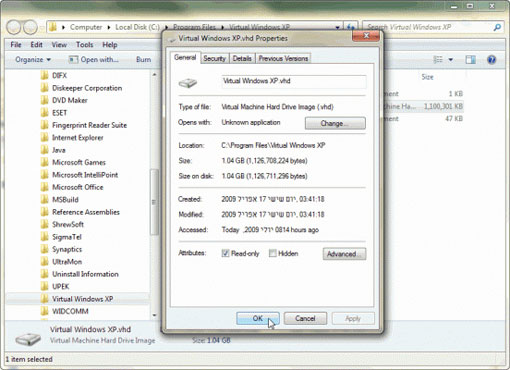Toggle the Hidden attribute checkbox

(273, 253)
